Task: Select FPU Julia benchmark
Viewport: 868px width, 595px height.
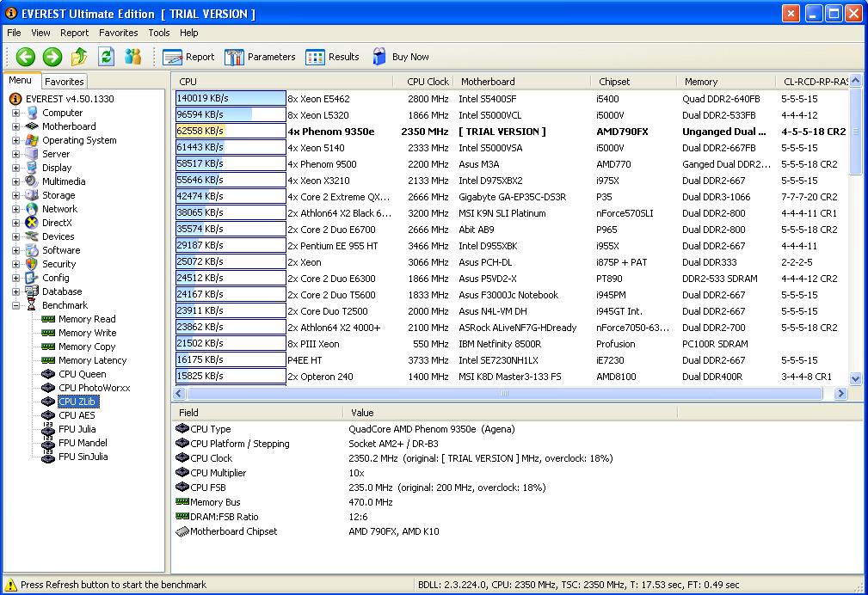Action: pyautogui.click(x=77, y=429)
